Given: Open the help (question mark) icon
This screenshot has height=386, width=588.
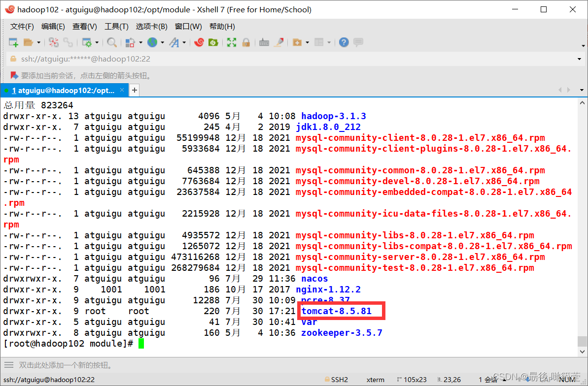Looking at the screenshot, I should 344,42.
